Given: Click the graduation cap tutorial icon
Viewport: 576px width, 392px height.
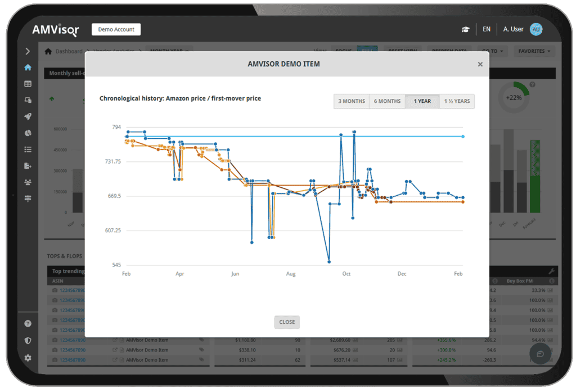Looking at the screenshot, I should point(465,29).
